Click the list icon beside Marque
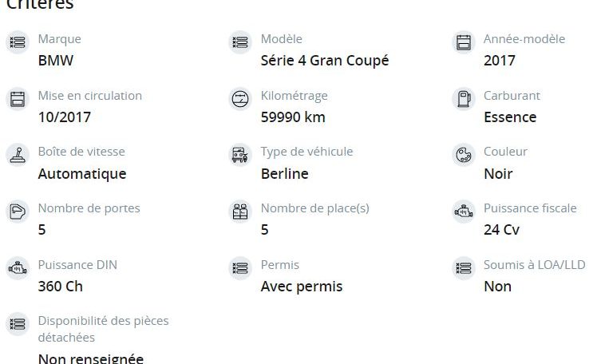This screenshot has height=364, width=601. click(18, 42)
